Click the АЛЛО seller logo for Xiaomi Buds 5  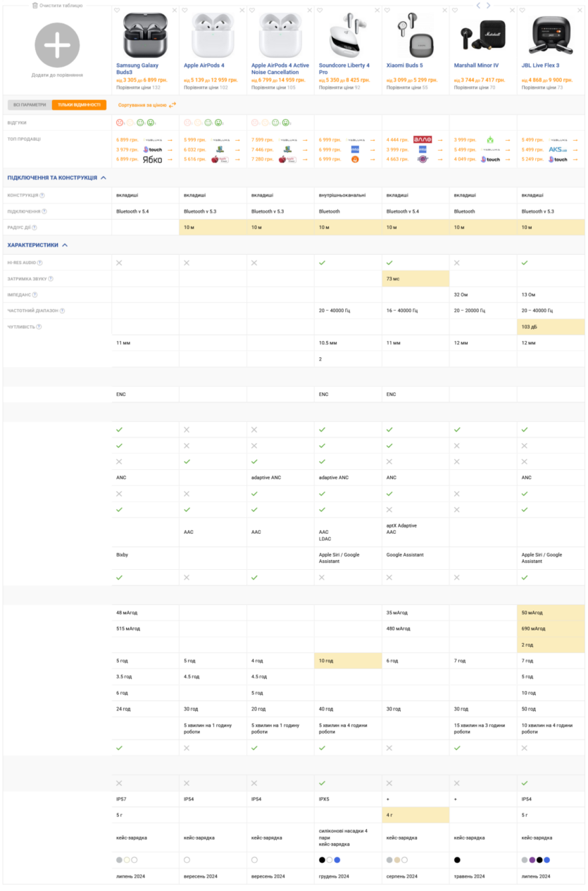423,139
